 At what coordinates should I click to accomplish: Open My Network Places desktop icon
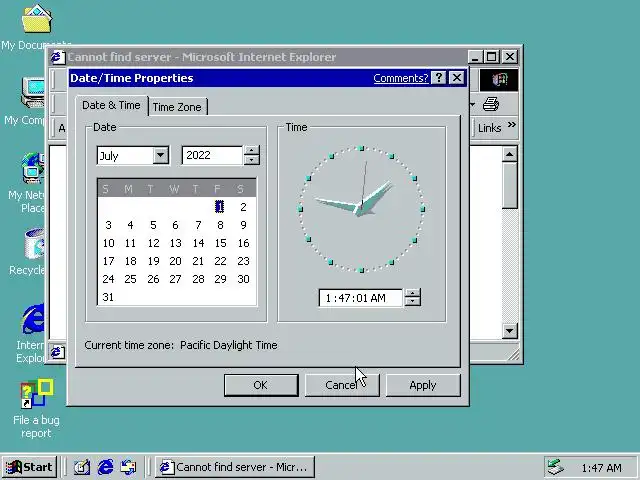(33, 168)
